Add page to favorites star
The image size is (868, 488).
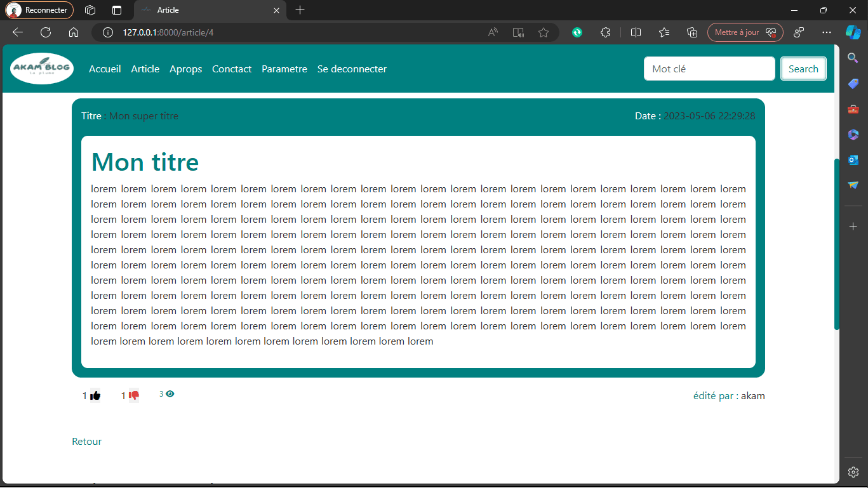(543, 32)
